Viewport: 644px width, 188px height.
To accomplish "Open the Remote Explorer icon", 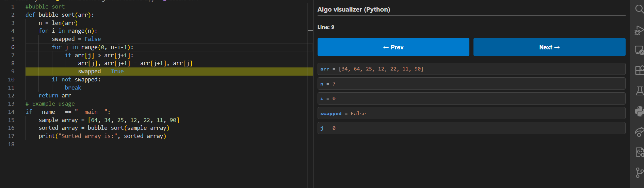I will pos(639,50).
